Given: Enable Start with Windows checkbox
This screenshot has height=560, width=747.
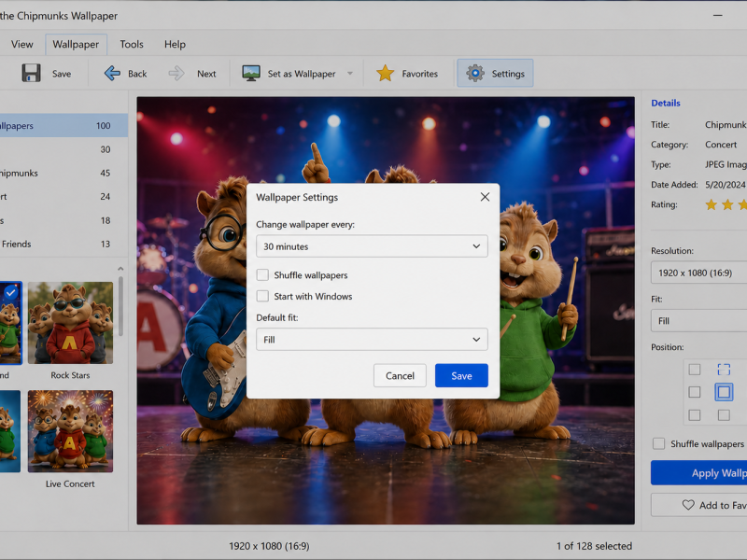Looking at the screenshot, I should (262, 296).
